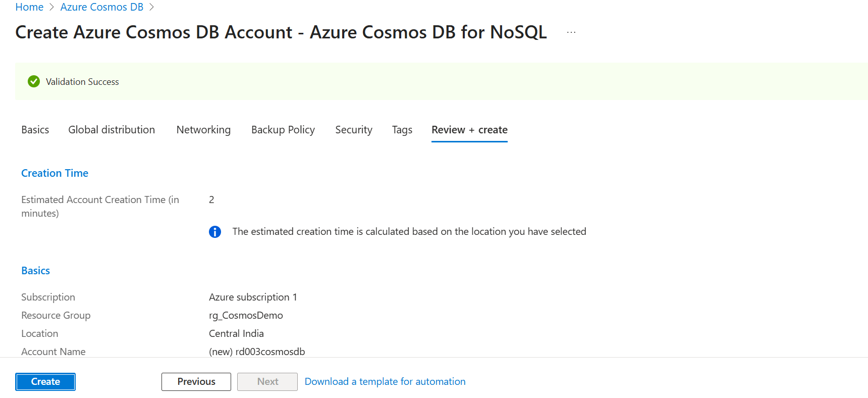Select the Review + create tab
This screenshot has height=398, width=868.
coord(469,130)
